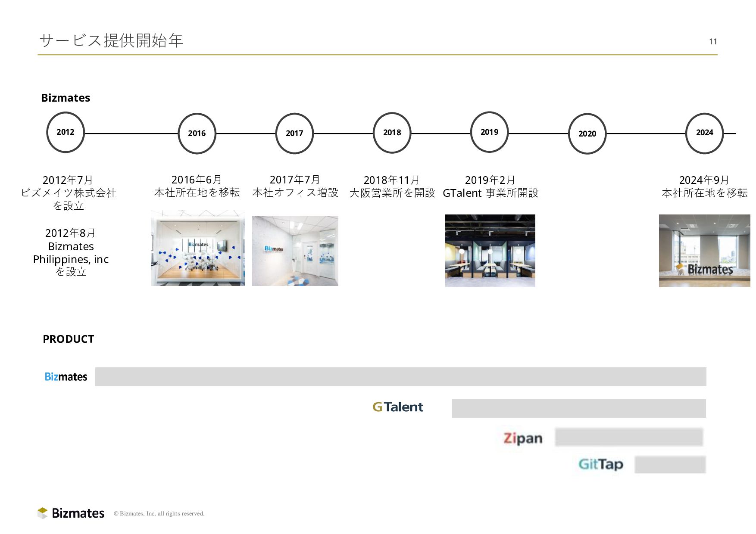This screenshot has height=534, width=756.
Task: Open the 2016 glass meeting room photo
Action: [x=198, y=248]
